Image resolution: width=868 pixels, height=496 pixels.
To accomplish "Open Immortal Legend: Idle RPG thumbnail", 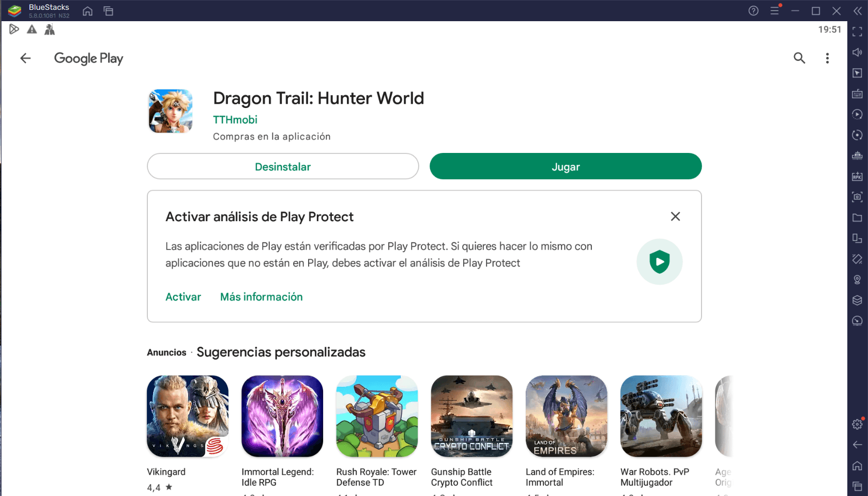I will pyautogui.click(x=282, y=416).
